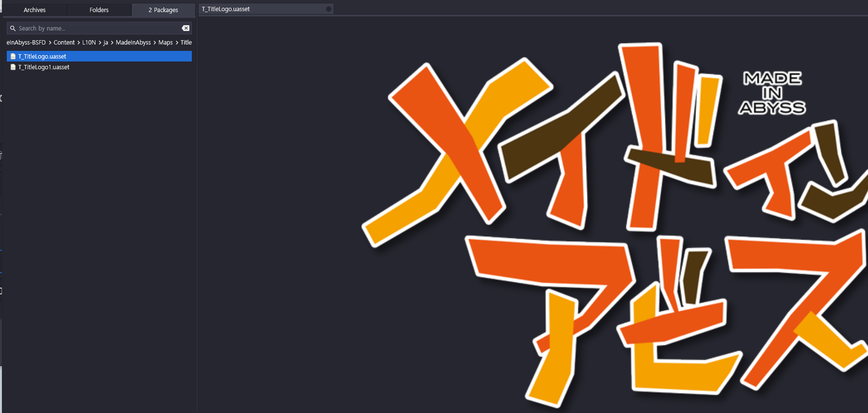Select the 2 Packages tab

point(163,10)
